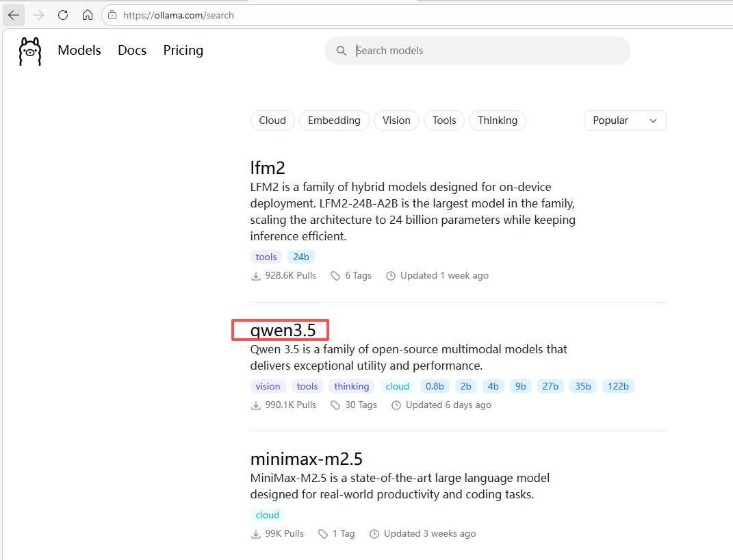Click minimax-m2.5 updated clock icon
This screenshot has height=560, width=733.
pyautogui.click(x=374, y=534)
